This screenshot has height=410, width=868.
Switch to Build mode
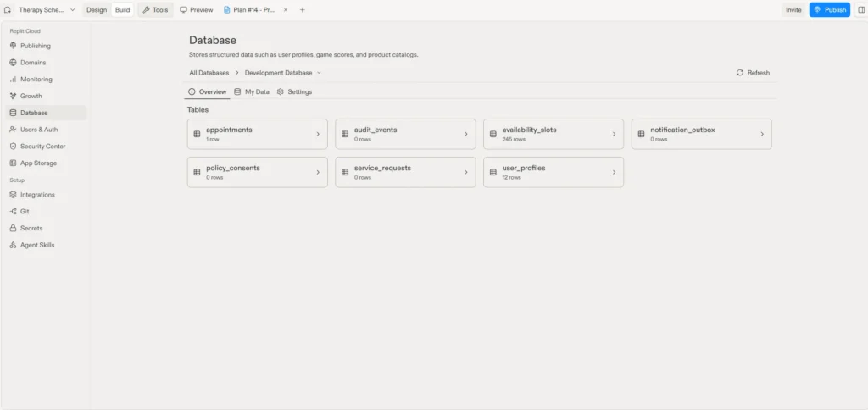point(122,10)
